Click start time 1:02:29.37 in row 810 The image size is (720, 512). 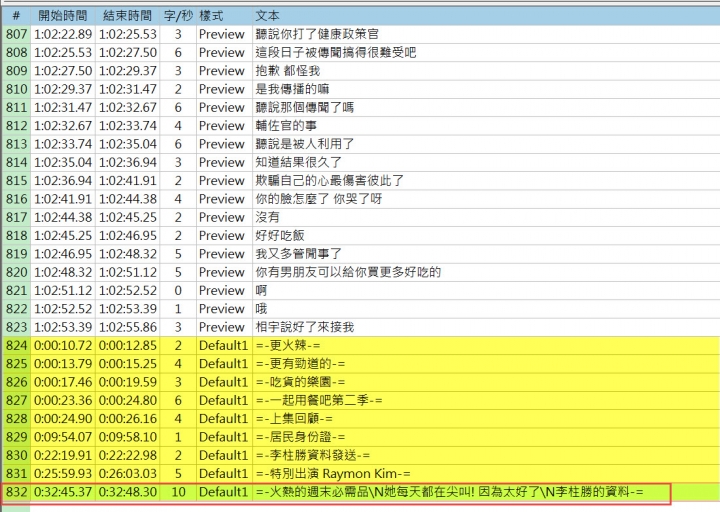pos(63,89)
